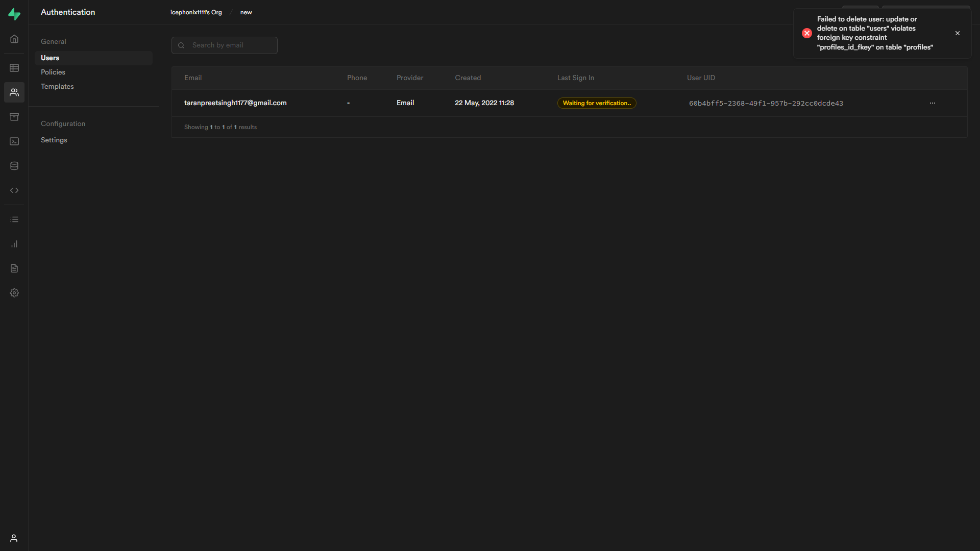This screenshot has height=551, width=980.
Task: Open the Storage bucket icon
Action: [14, 117]
